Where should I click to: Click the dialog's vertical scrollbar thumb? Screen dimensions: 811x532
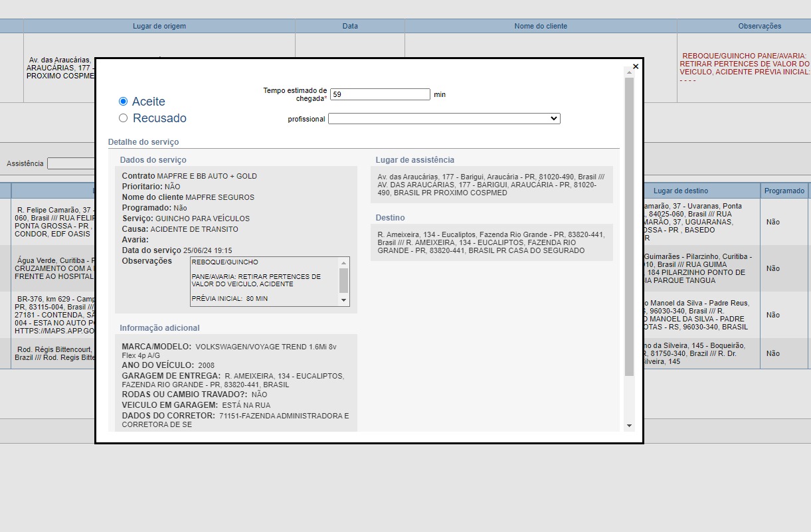(629, 226)
